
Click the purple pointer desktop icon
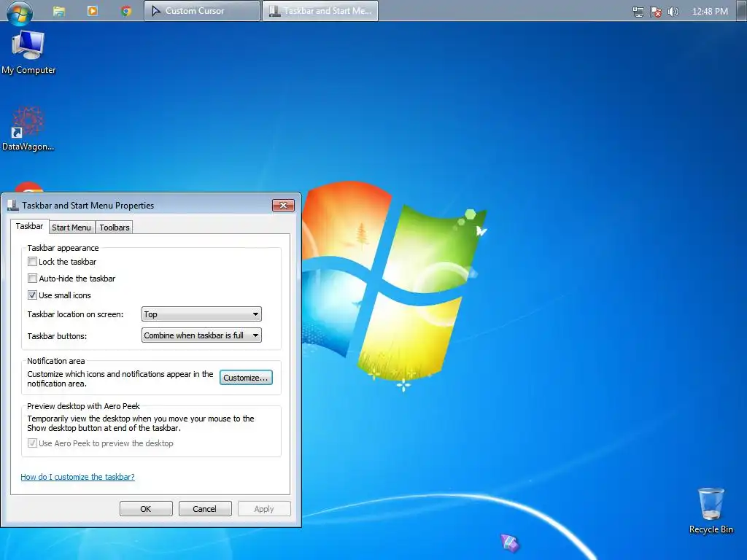510,542
